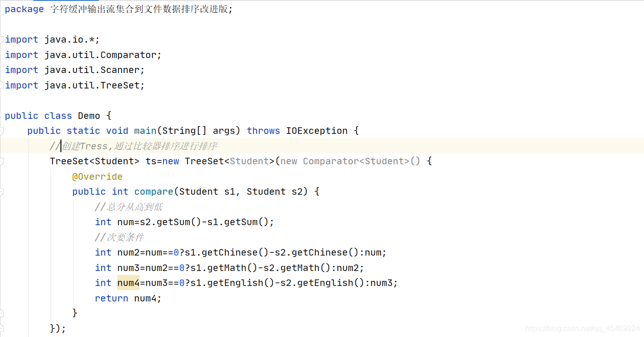The height and width of the screenshot is (337, 644).
Task: Click the package name declaration text
Action: pos(141,9)
